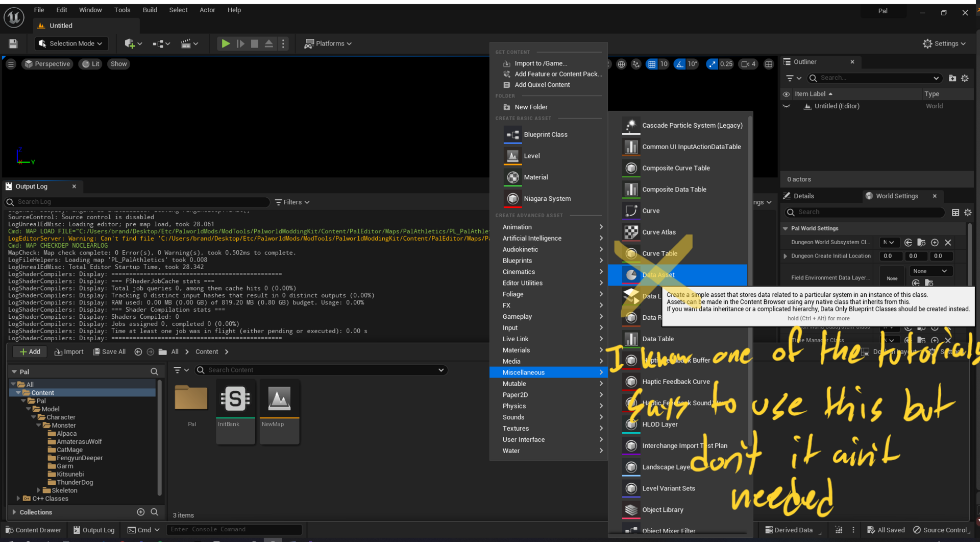Open the Outliner filter options dropdown
Screen dimensions: 980x542
pyautogui.click(x=793, y=78)
